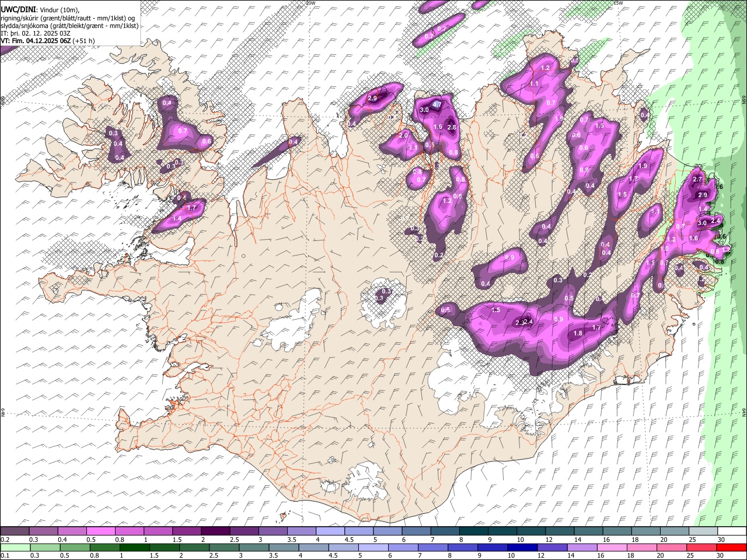Click snow-scale swatch between 0.2 and 0.3
The height and width of the screenshot is (560, 747).
coord(15,531)
